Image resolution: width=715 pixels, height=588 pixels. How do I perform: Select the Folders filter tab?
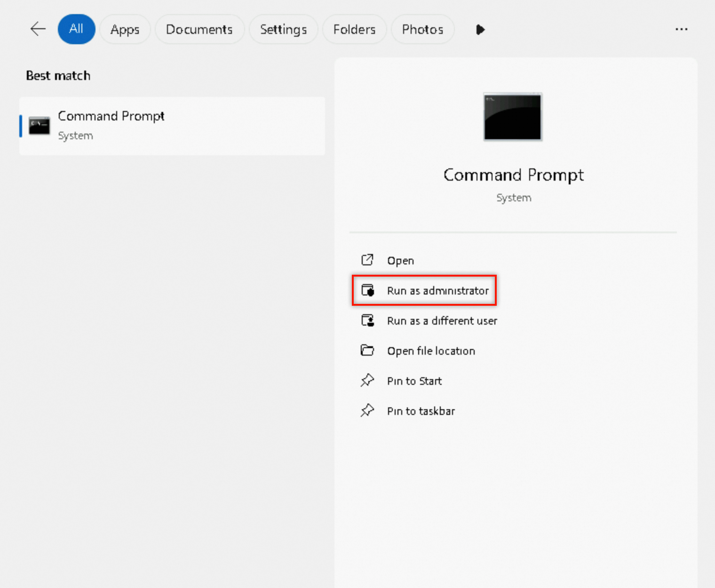coord(354,29)
